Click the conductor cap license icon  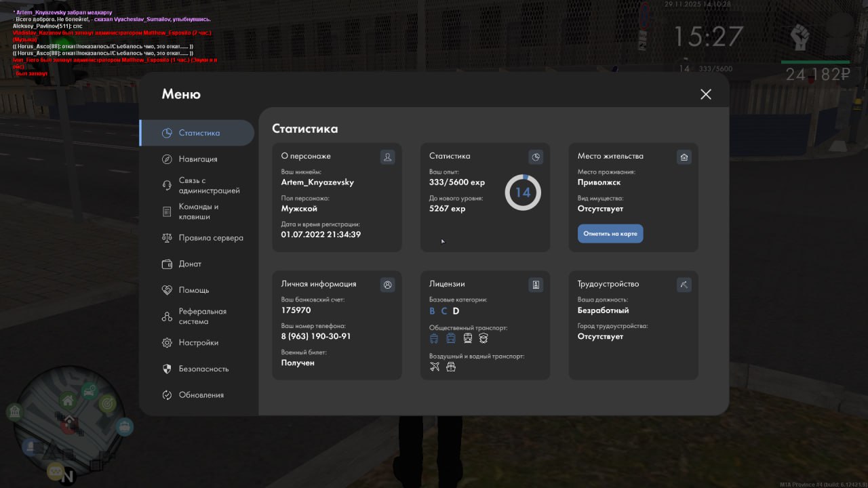pos(484,338)
